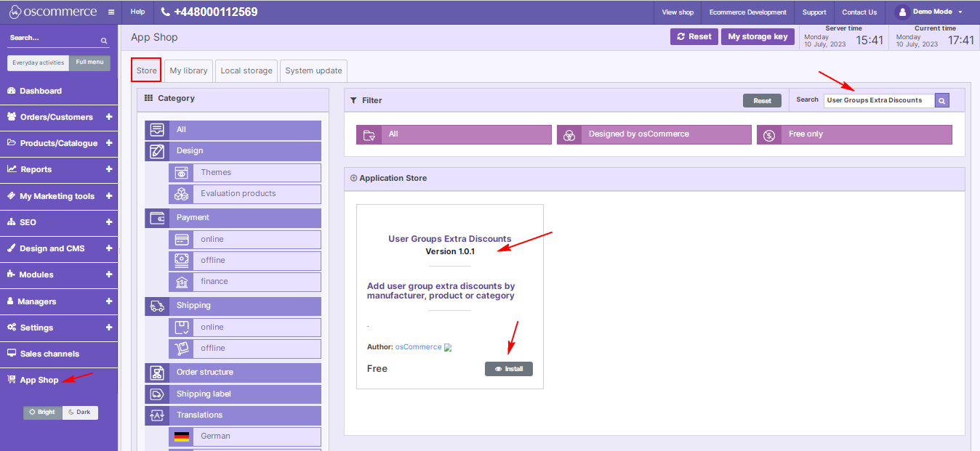Expand SEO plus icon
980x451 pixels.
pyautogui.click(x=109, y=222)
